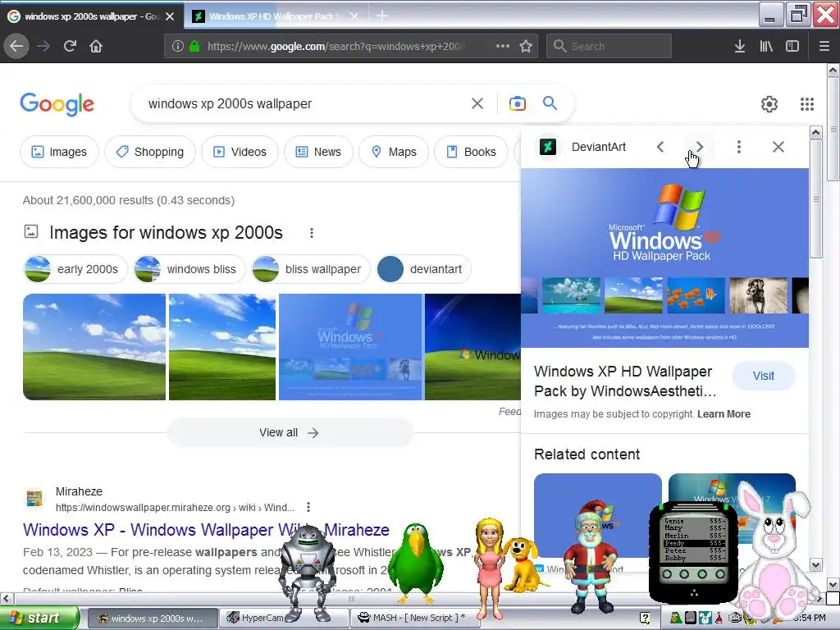840x630 pixels.
Task: Open the Firefox hamburger menu
Action: pyautogui.click(x=824, y=46)
